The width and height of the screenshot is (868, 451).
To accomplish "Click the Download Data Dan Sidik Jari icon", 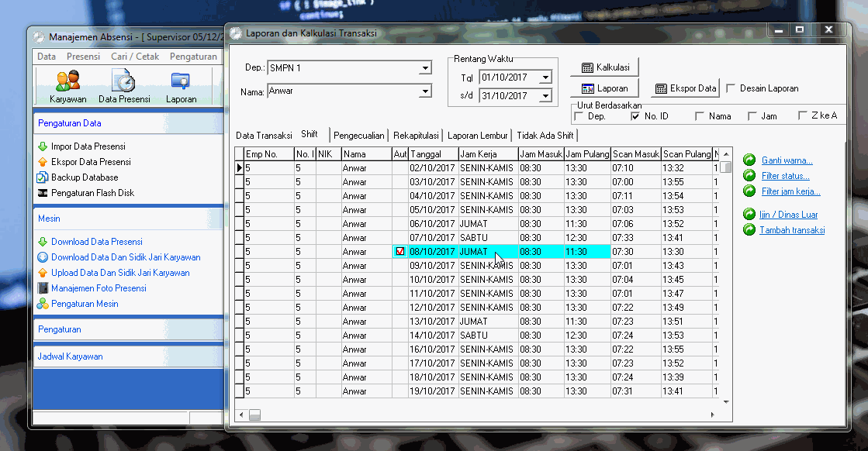I will point(43,257).
